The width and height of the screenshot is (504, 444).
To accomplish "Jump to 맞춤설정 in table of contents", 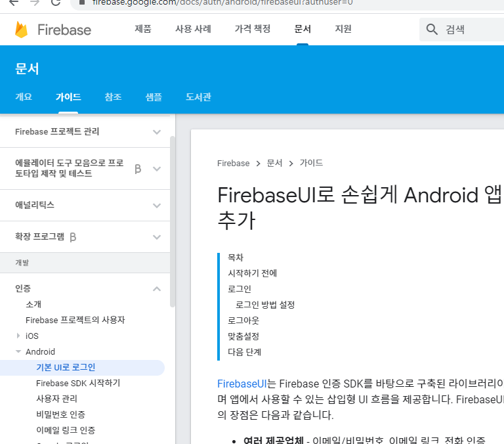I will [243, 336].
